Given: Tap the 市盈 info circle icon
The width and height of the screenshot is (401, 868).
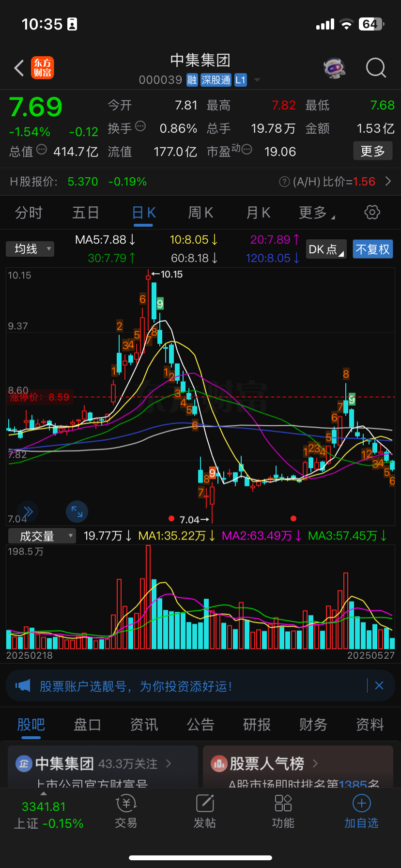Looking at the screenshot, I should [x=247, y=150].
